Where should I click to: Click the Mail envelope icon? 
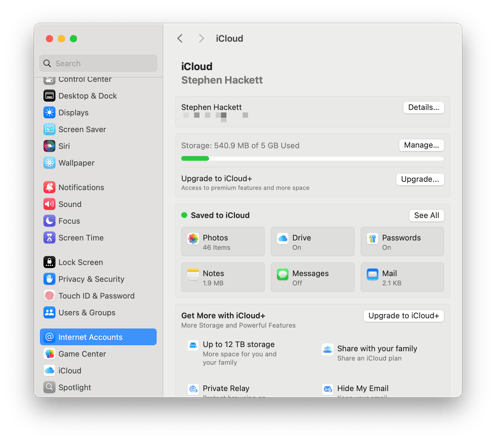click(372, 274)
